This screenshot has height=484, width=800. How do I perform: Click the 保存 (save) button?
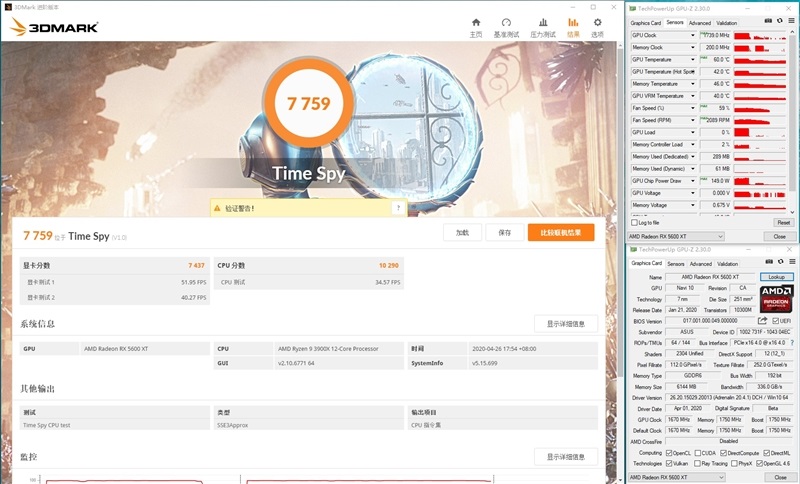tap(505, 233)
